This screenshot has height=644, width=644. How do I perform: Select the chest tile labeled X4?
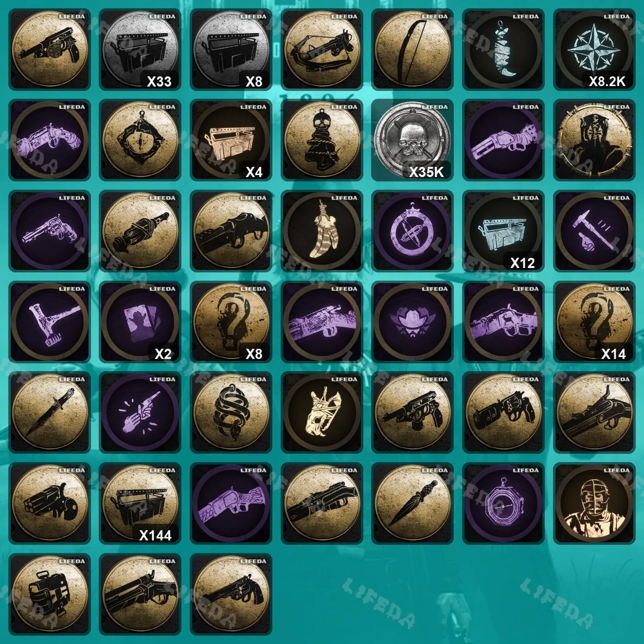tap(231, 140)
